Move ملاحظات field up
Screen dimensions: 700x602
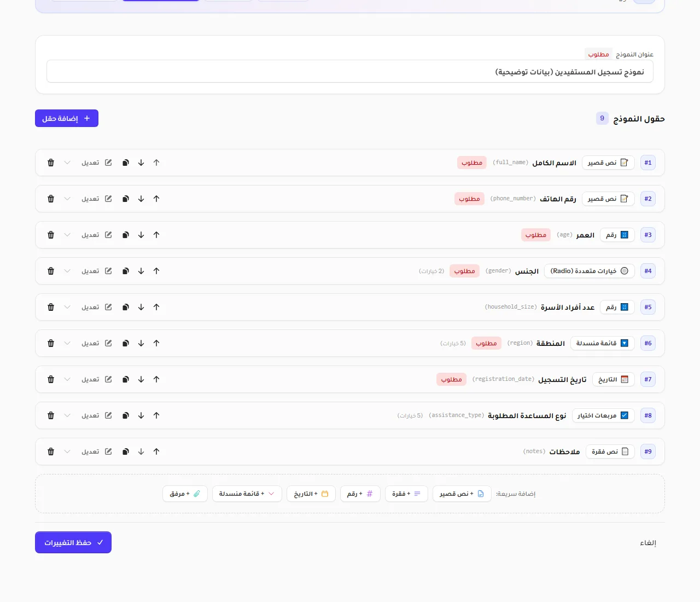click(x=156, y=451)
